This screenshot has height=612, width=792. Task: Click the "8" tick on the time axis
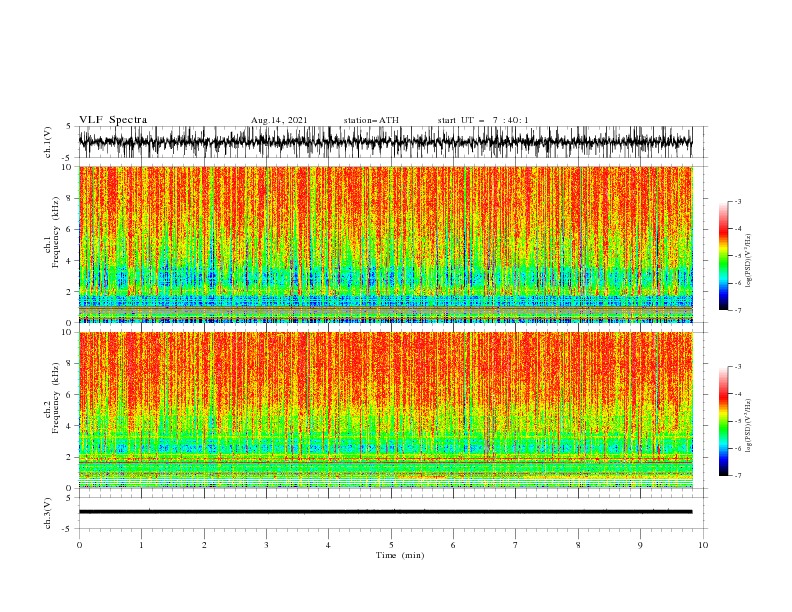point(578,545)
